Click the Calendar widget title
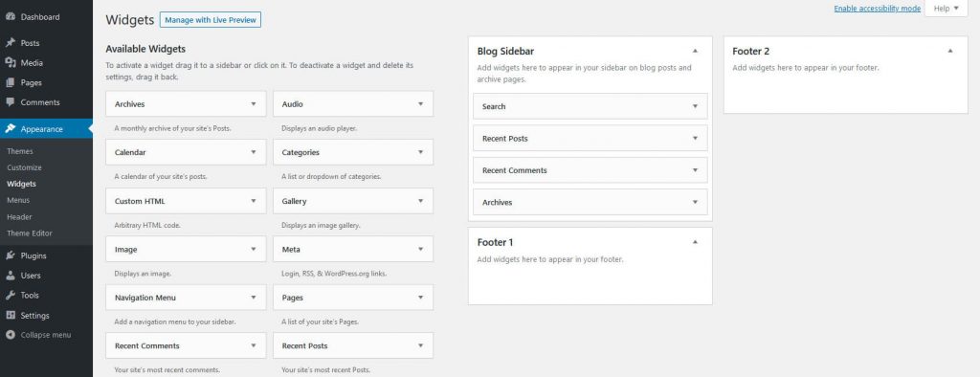 coord(130,152)
